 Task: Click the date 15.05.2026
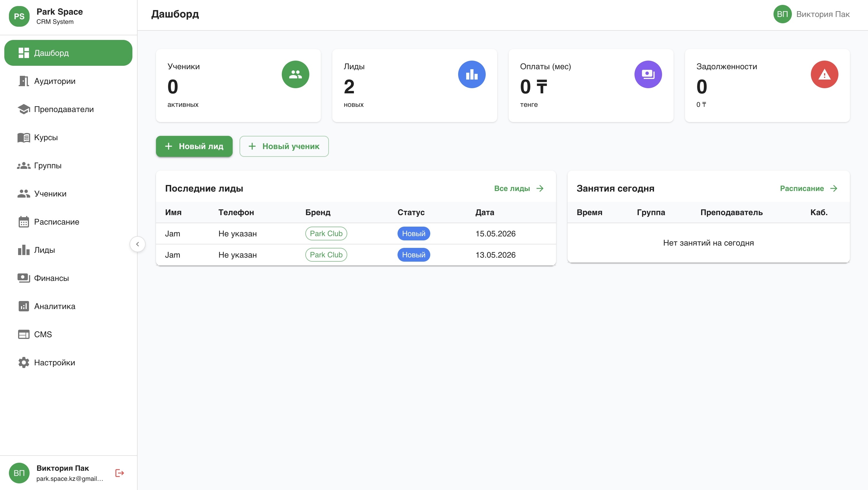tap(495, 234)
